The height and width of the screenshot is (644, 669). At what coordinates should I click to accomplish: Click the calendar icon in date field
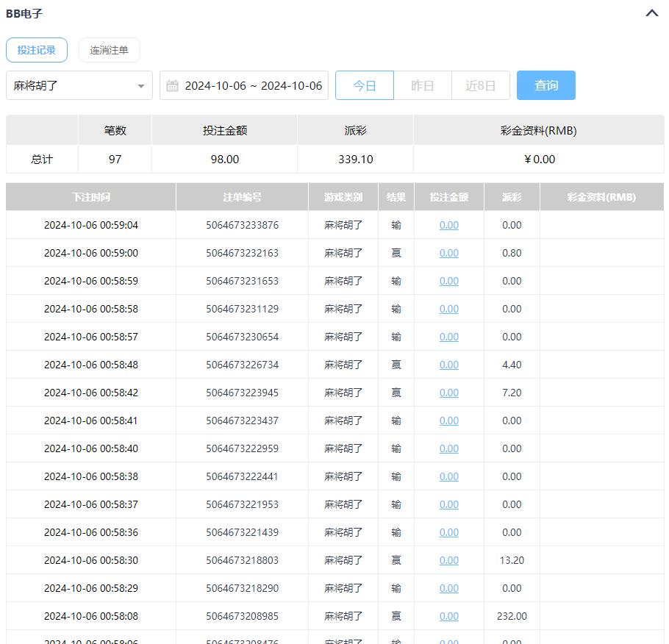(172, 86)
